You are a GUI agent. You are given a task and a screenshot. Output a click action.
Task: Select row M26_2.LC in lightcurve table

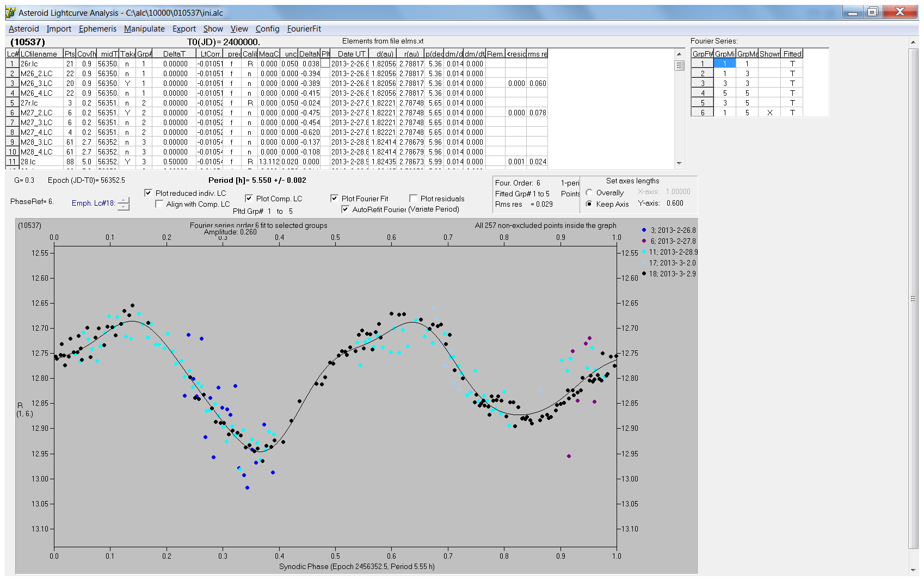(x=276, y=73)
